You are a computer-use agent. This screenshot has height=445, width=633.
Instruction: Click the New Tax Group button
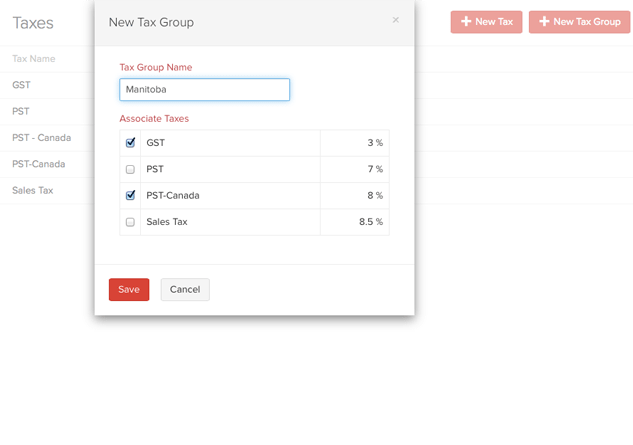pyautogui.click(x=579, y=21)
